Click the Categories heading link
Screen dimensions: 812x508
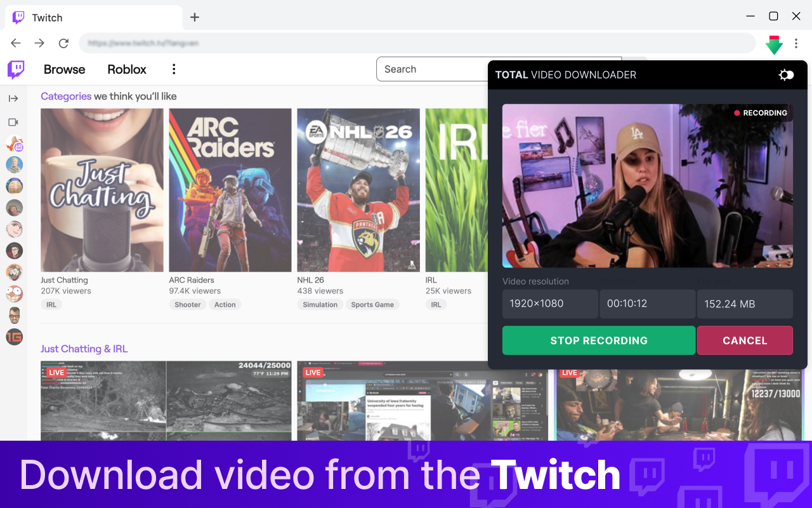tap(66, 97)
